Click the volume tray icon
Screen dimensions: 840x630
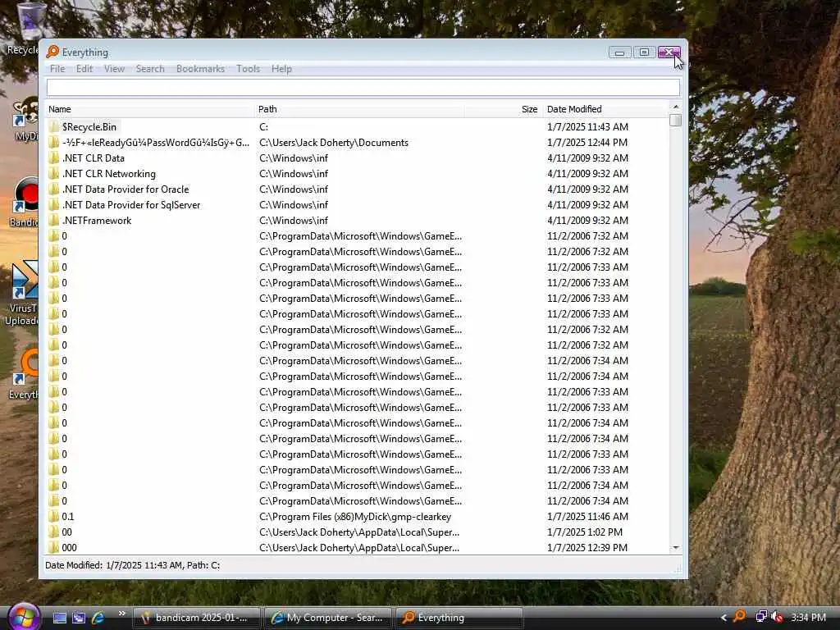(x=778, y=617)
